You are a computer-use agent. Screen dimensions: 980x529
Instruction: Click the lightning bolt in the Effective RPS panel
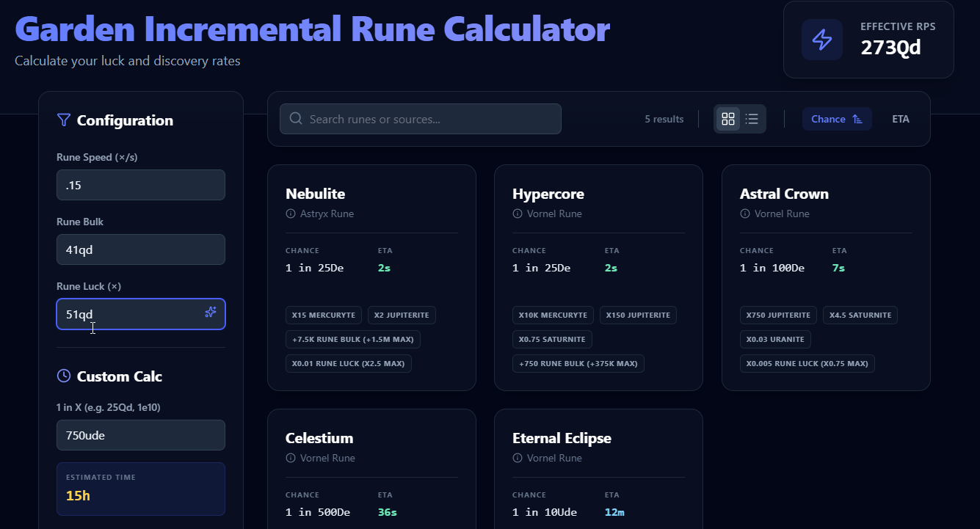821,39
